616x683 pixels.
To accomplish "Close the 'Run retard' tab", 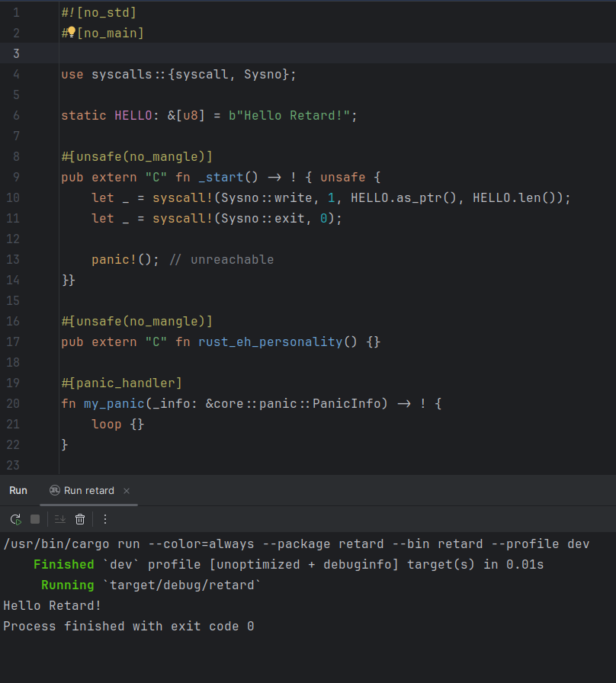I will click(127, 491).
